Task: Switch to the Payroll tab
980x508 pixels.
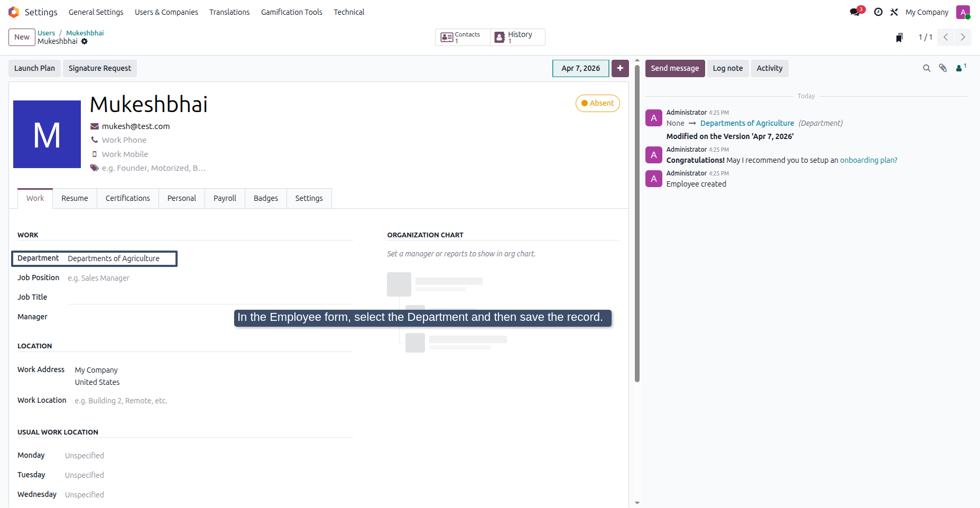Action: tap(225, 198)
